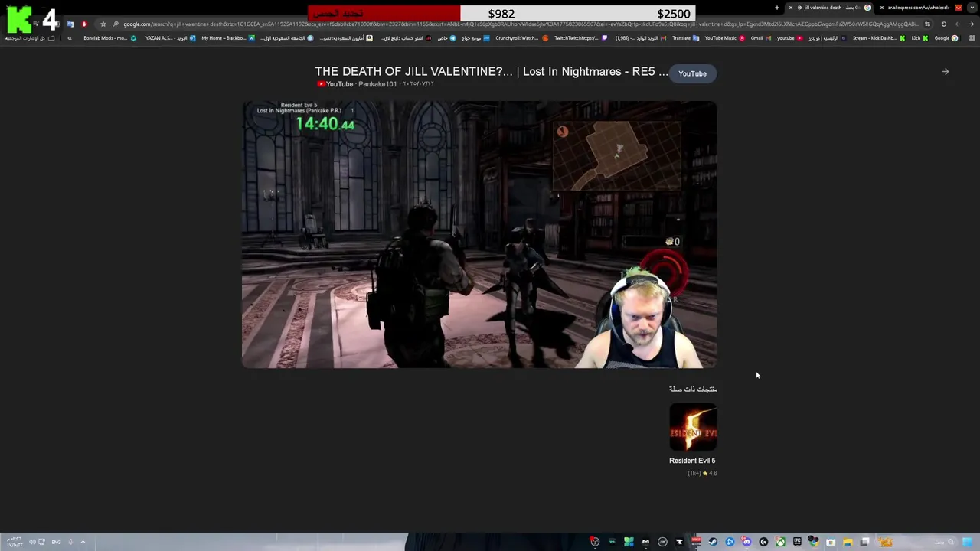980x551 pixels.
Task: Switch to the AliExpress wholesale tab
Action: 919,8
